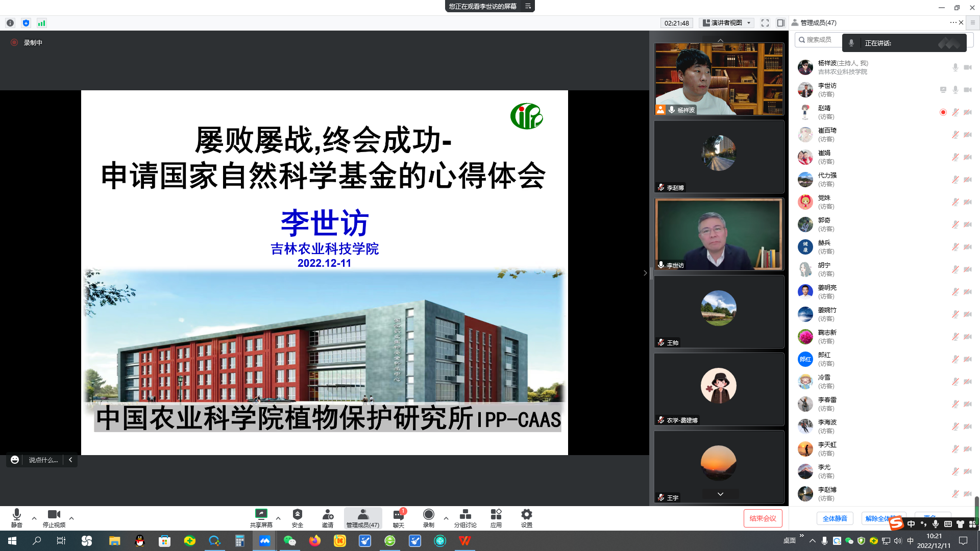Click the Breakout Rooms (分组讨论) icon

465,514
